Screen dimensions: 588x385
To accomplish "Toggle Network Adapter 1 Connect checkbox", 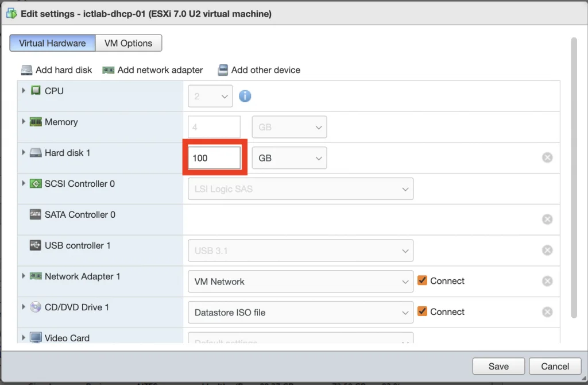I will coord(423,280).
